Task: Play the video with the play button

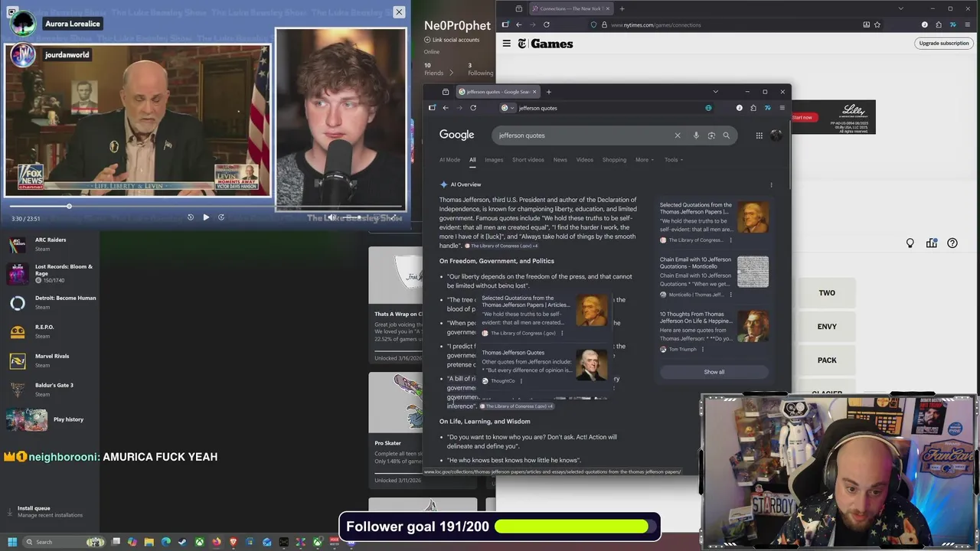Action: (206, 217)
